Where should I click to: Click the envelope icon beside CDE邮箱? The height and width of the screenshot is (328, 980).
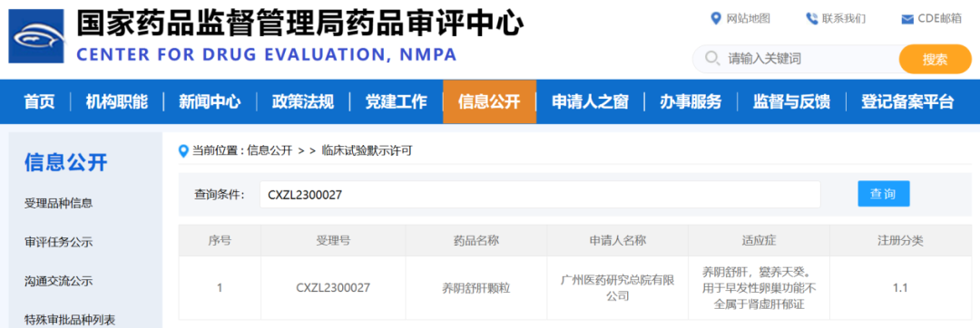point(907,20)
